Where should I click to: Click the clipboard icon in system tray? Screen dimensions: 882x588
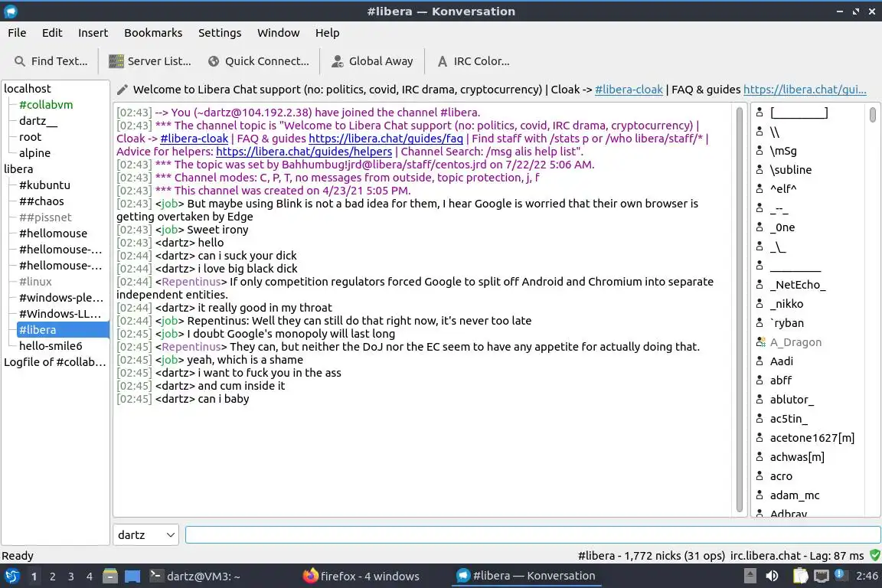point(800,576)
